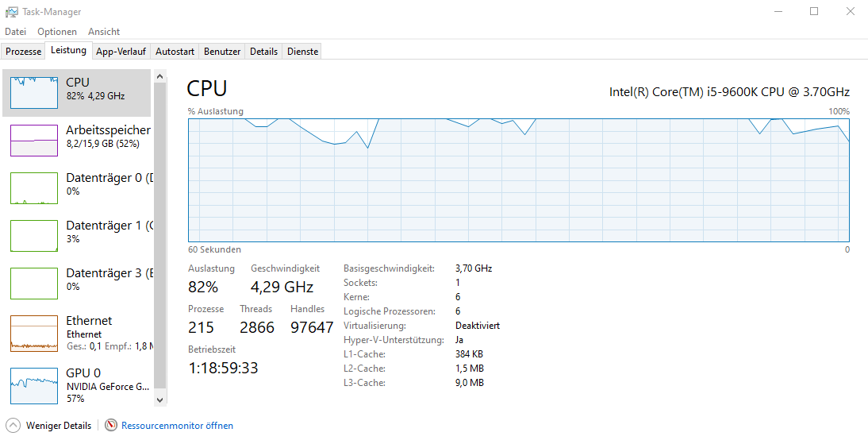Switch to the Prozesse tab
The width and height of the screenshot is (868, 444).
[24, 52]
